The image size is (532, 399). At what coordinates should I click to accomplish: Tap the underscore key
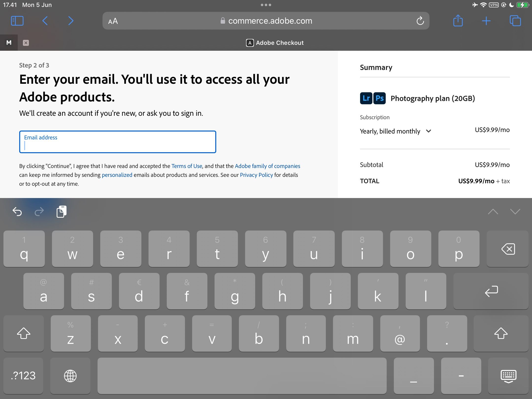pos(414,376)
